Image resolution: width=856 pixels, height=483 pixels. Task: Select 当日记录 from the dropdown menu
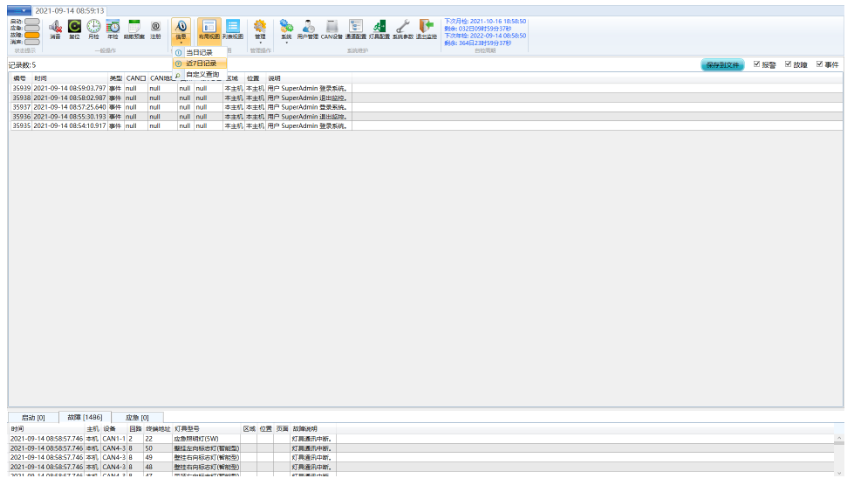[199, 52]
